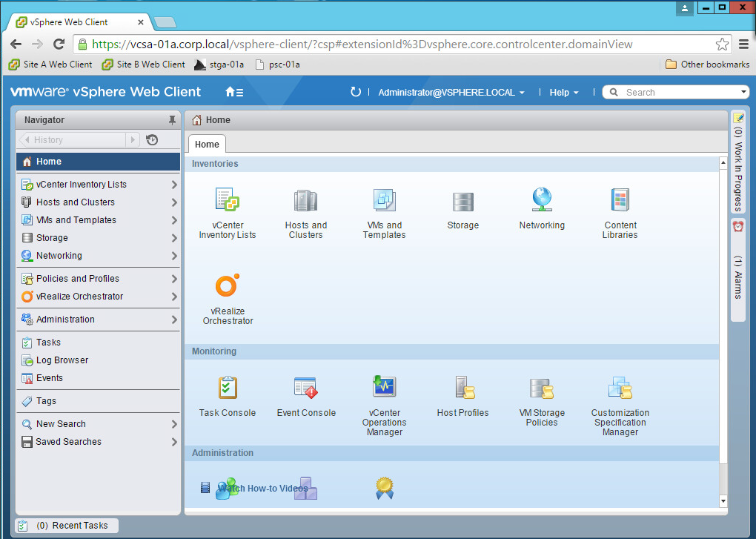Open the Storage icon in Inventories

point(462,202)
